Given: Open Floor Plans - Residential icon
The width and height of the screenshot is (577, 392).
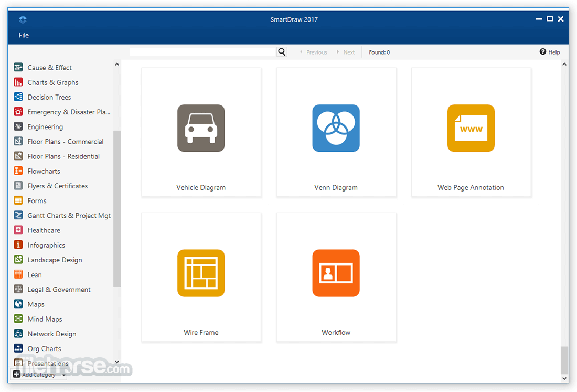Looking at the screenshot, I should click(18, 156).
